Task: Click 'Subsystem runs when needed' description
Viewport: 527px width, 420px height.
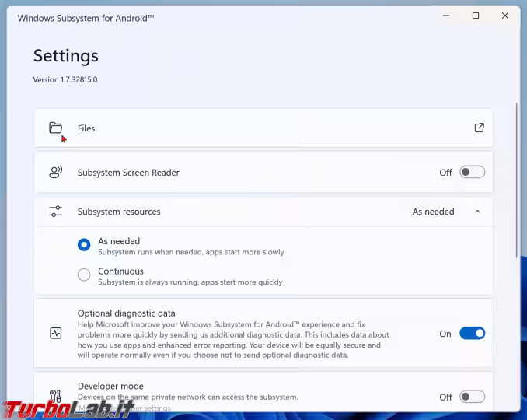Action: [191, 252]
